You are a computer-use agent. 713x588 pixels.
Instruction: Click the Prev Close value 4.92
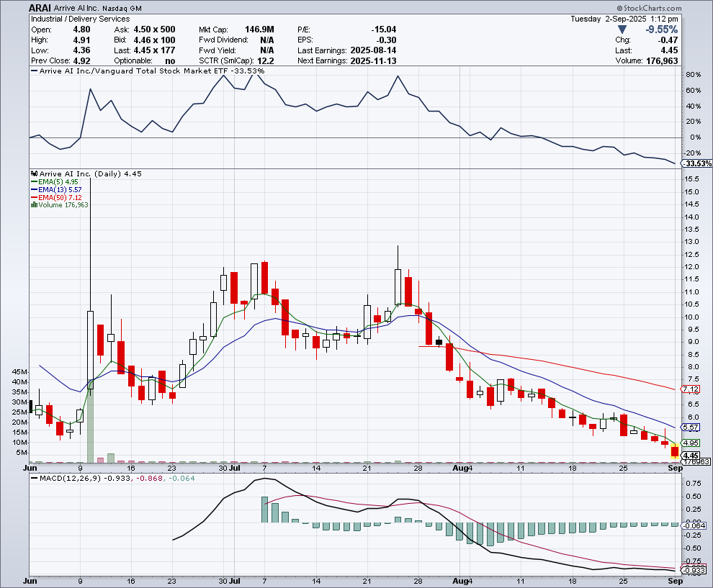coord(82,61)
